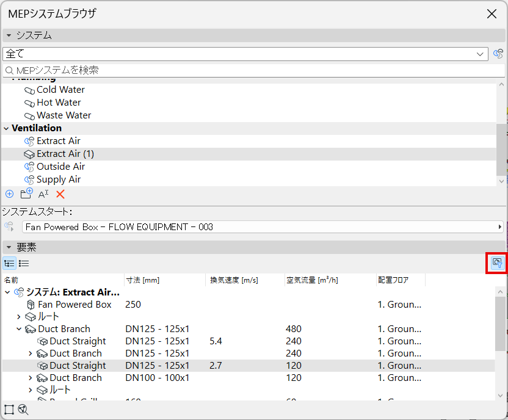Collapse the システム panel section
The height and width of the screenshot is (420, 508).
click(9, 35)
